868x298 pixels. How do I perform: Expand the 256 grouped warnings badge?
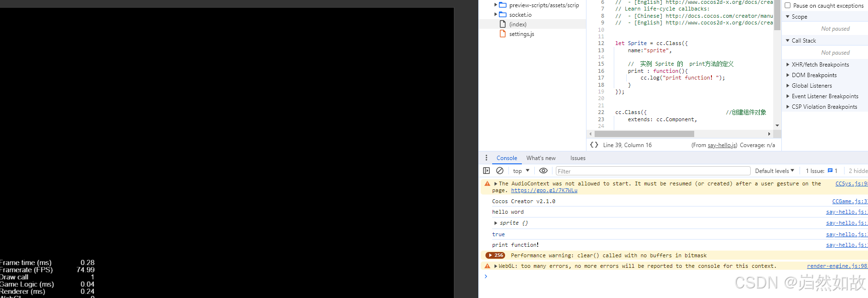[x=495, y=255]
